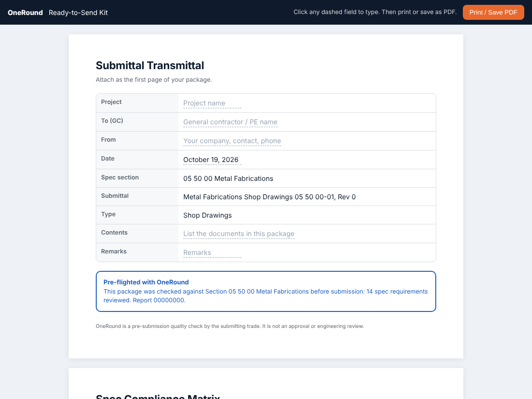This screenshot has width=532, height=399.
Task: Click the Print / Save PDF button
Action: pyautogui.click(x=493, y=13)
